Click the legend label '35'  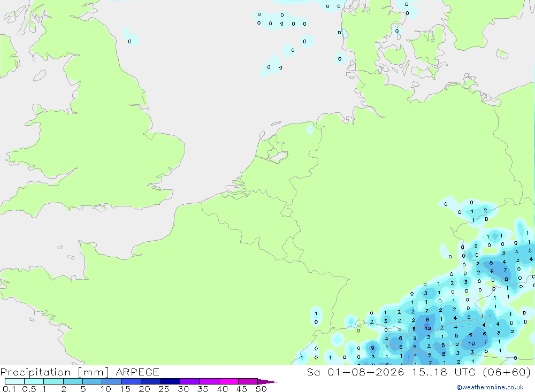(x=203, y=389)
